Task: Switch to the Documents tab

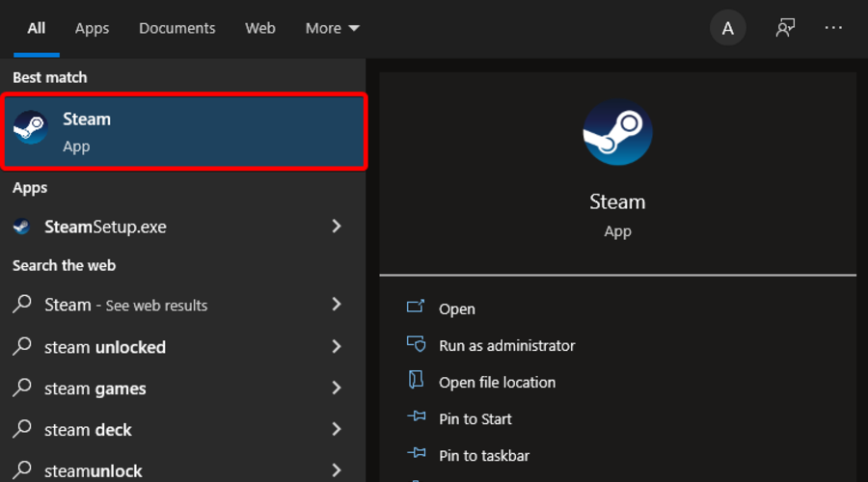Action: [177, 28]
